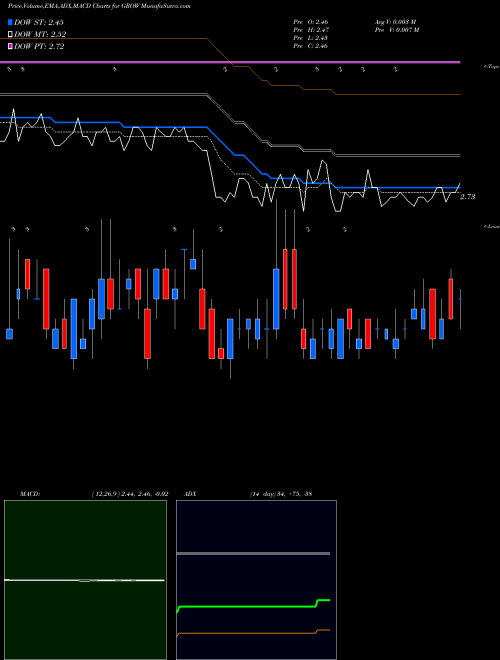Click the MACD values '(12,26,9) 2.44, 2.46, -0.02'

tap(130, 494)
